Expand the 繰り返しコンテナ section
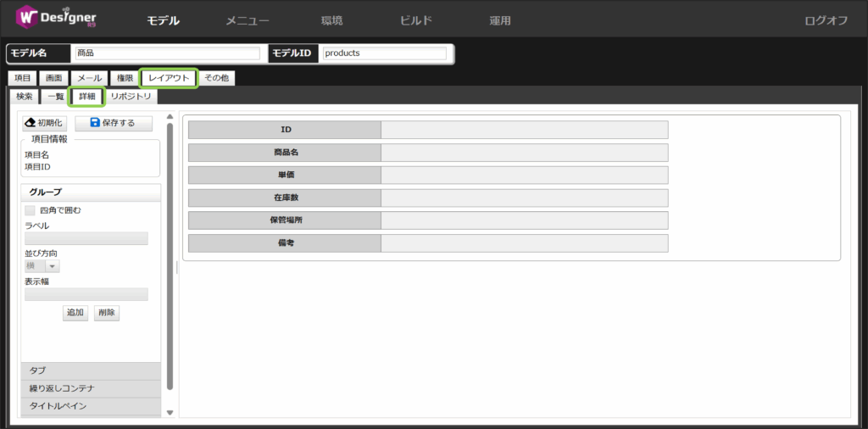868x429 pixels. click(x=90, y=388)
